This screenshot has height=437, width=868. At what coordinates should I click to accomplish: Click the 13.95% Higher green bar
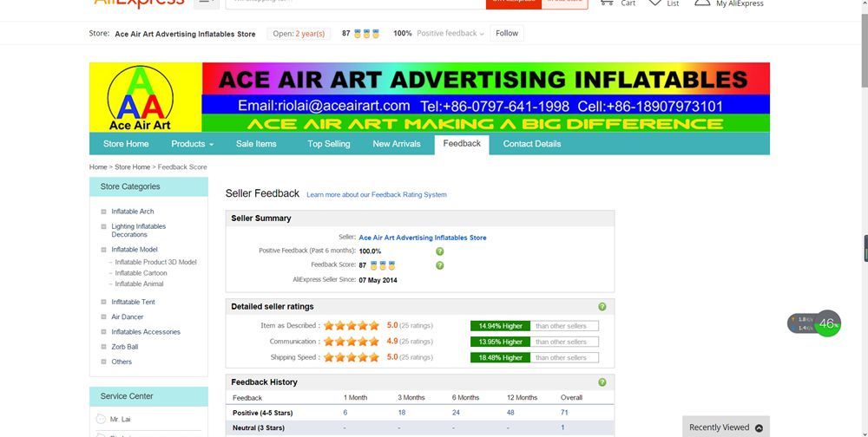tap(501, 342)
